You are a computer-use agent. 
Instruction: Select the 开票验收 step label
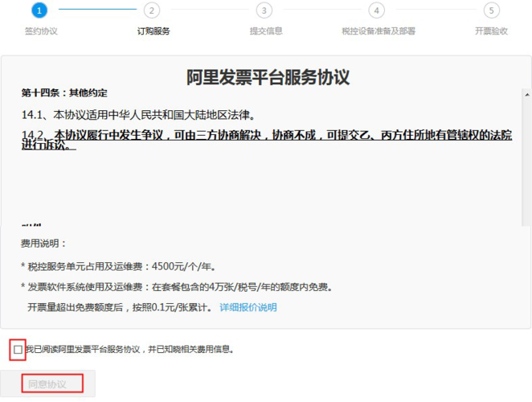(491, 31)
